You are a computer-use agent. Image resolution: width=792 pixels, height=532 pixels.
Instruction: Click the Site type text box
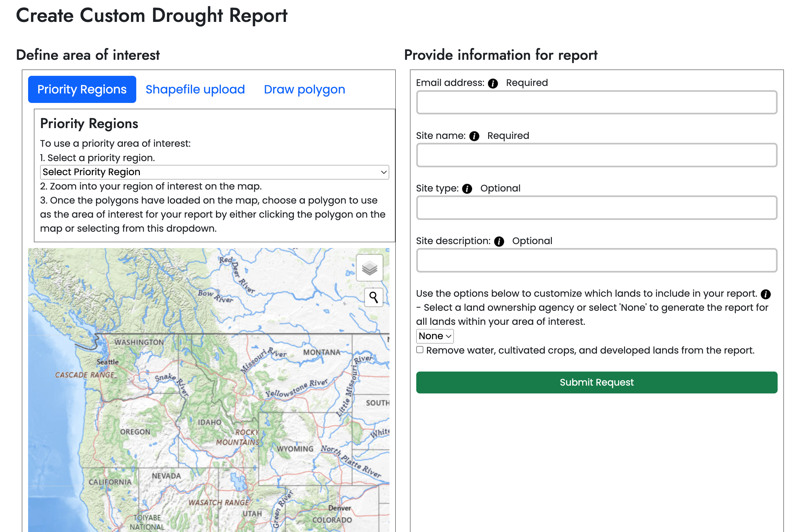tap(596, 208)
